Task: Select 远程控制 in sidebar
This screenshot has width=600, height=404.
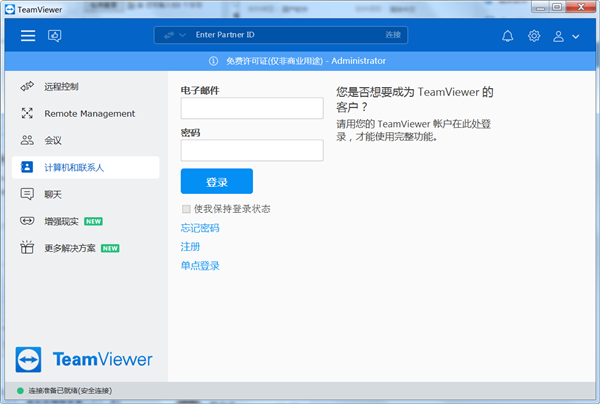Action: [86, 87]
